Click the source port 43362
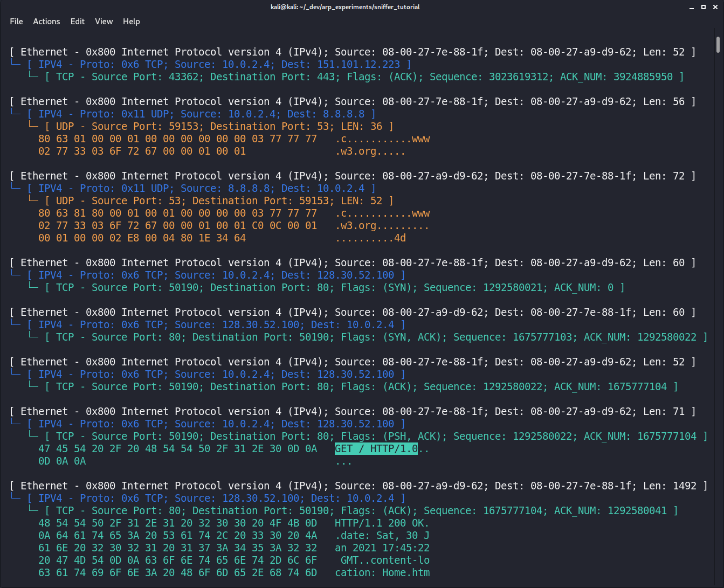This screenshot has height=588, width=724. coord(183,77)
